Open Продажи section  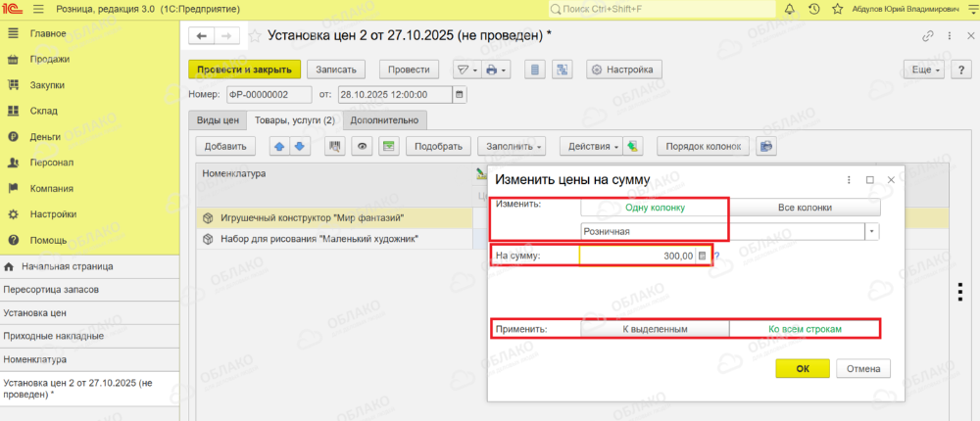coord(49,60)
